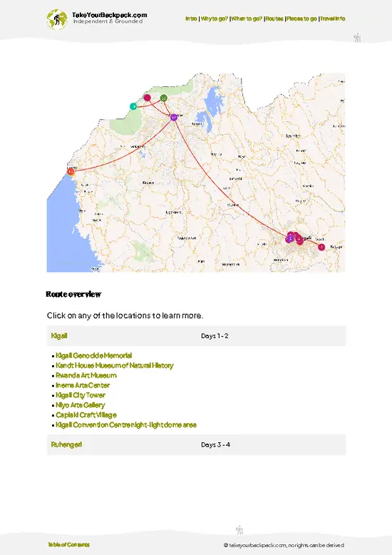Open the Kigali location link

coord(59,335)
